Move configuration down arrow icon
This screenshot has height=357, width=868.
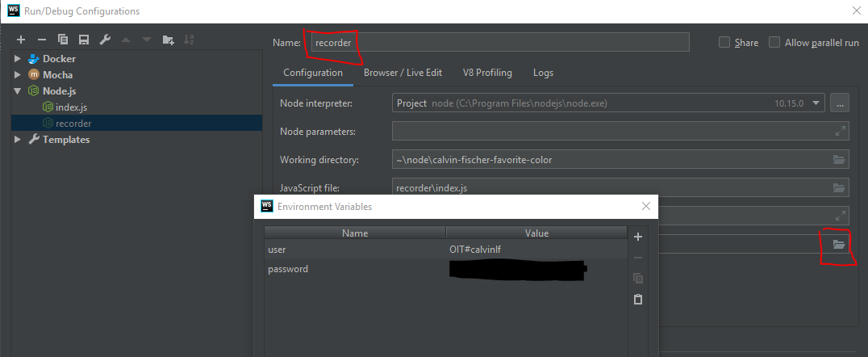(x=147, y=40)
